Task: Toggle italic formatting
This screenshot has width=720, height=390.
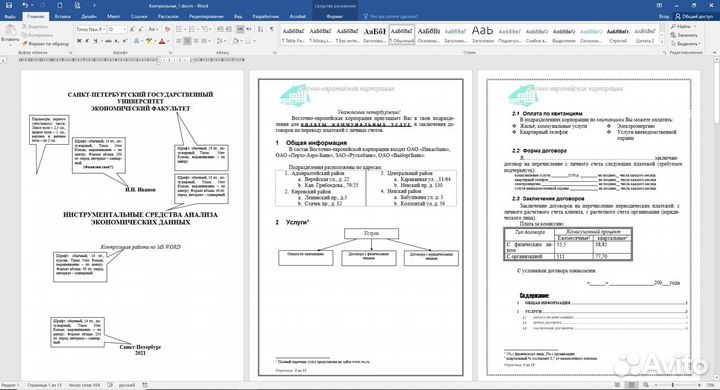Action: [88, 41]
